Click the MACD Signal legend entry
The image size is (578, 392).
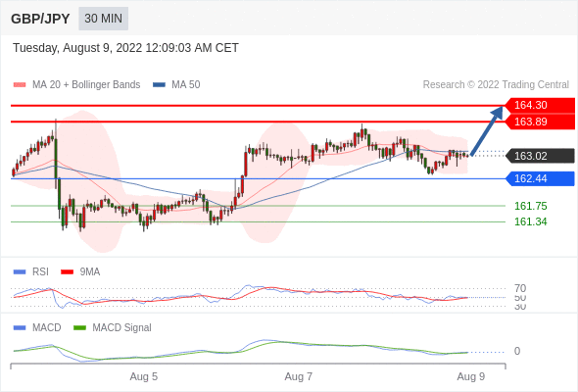pyautogui.click(x=113, y=327)
